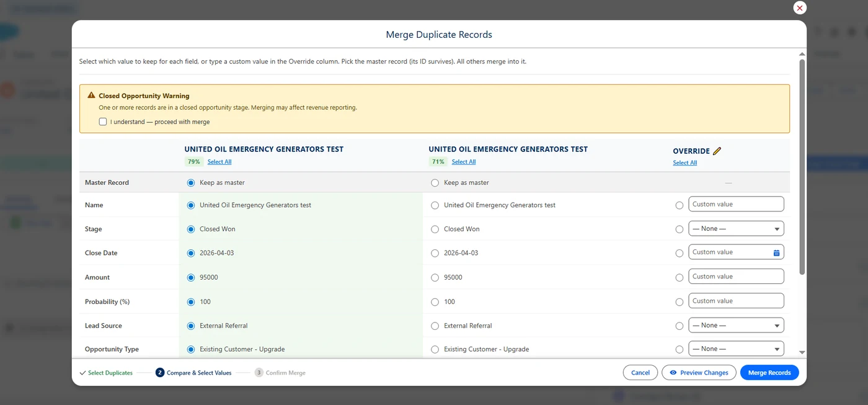The height and width of the screenshot is (405, 868).
Task: Select the Stage override radio button
Action: [680, 229]
